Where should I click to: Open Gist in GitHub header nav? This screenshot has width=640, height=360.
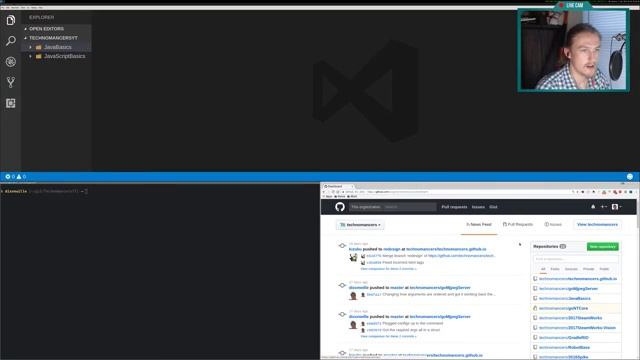click(493, 207)
